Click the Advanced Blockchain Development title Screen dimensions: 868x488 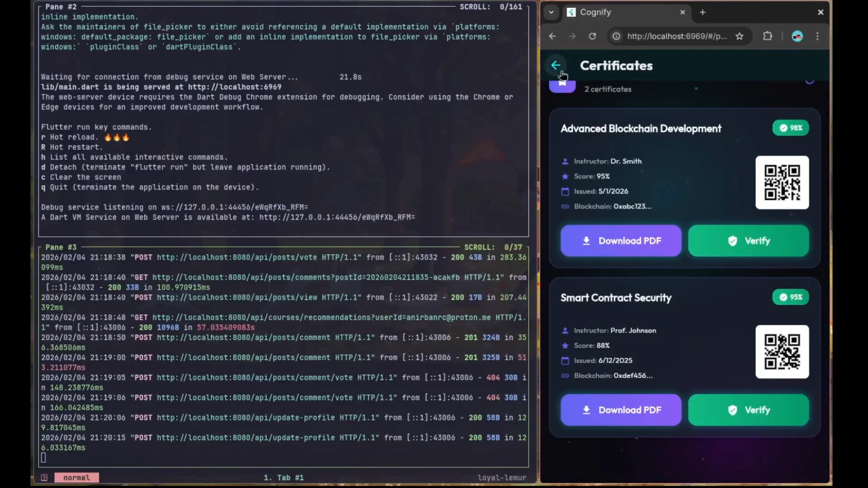[641, 129]
